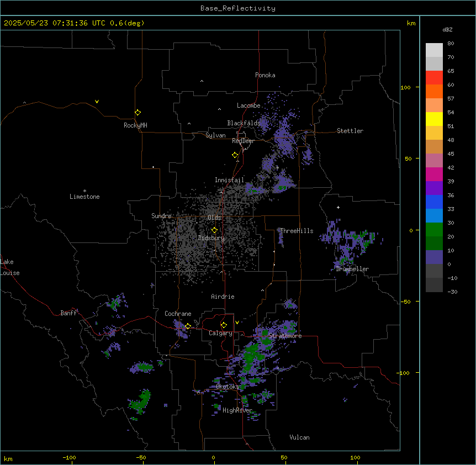Click the indigo 0-10 dBZ legend swatch

(x=434, y=257)
